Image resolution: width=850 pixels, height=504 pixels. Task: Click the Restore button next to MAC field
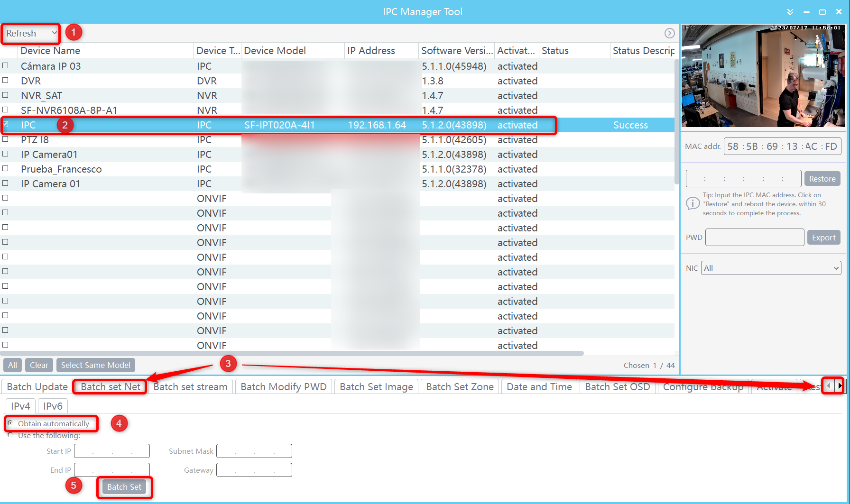pos(822,178)
